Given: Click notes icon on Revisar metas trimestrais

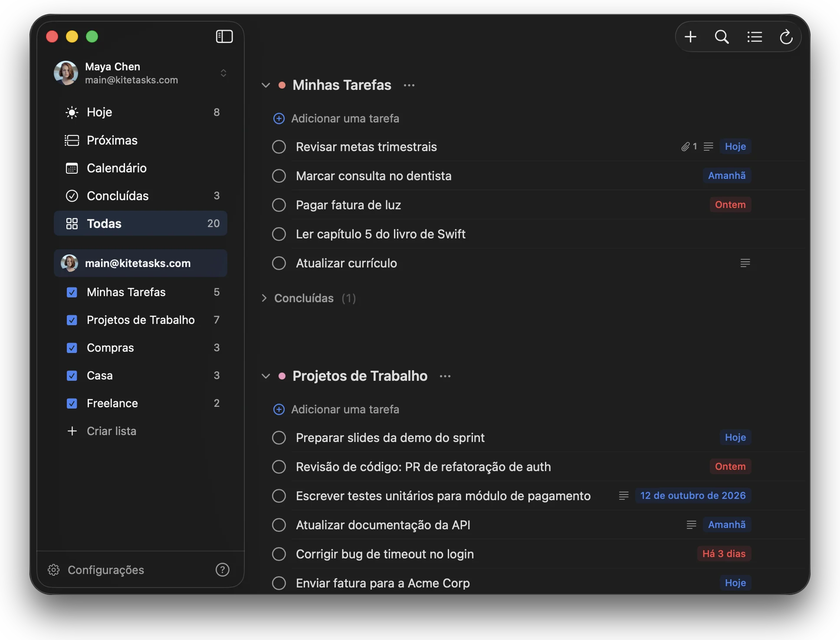Looking at the screenshot, I should [x=709, y=147].
